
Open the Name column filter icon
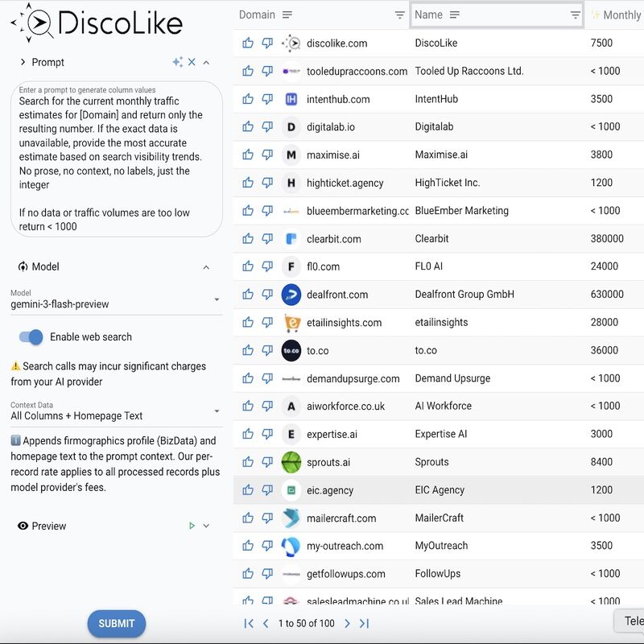click(x=575, y=14)
